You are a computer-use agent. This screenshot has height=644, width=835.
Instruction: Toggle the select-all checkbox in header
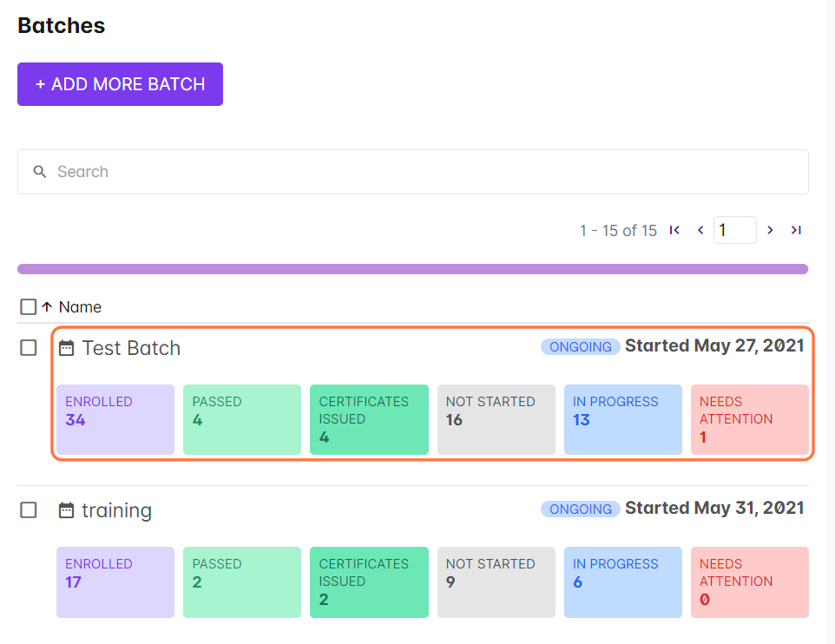(28, 306)
